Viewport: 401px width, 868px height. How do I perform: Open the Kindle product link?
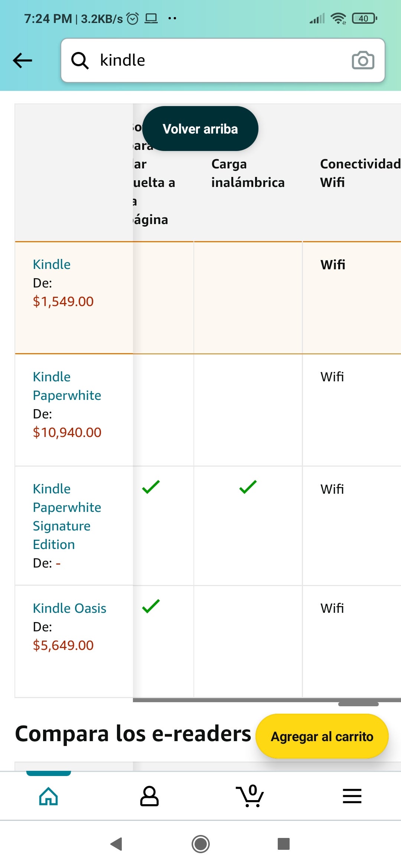[x=52, y=264]
